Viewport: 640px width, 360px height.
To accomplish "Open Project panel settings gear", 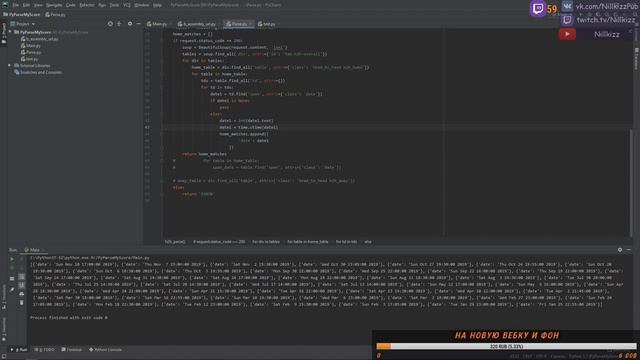I will pyautogui.click(x=130, y=24).
